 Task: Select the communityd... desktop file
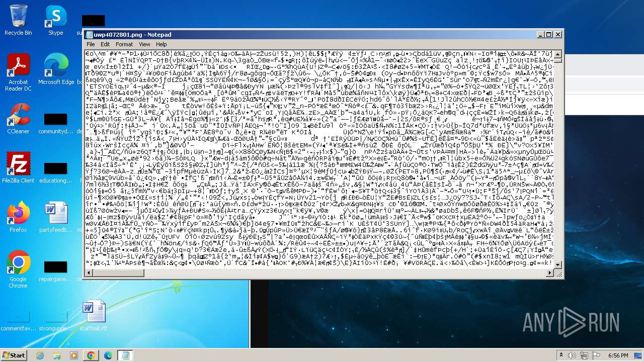(56, 124)
